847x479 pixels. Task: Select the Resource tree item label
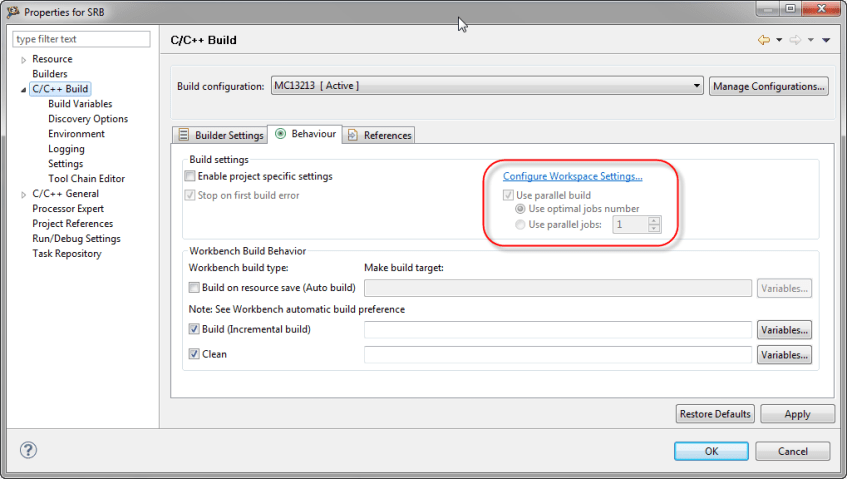pos(52,59)
